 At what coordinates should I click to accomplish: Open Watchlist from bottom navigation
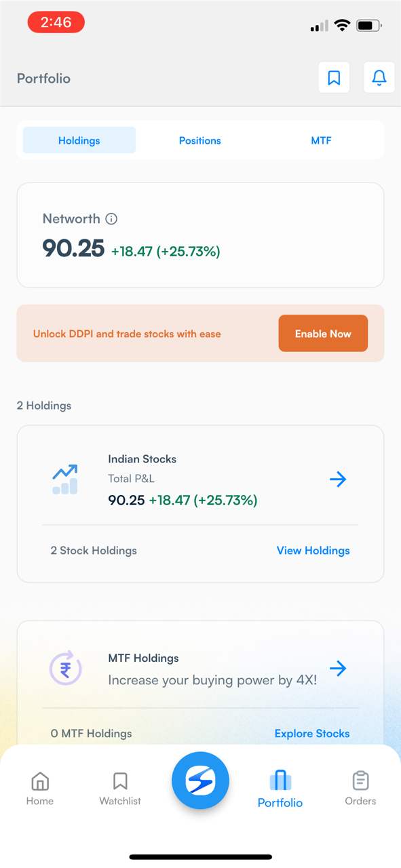[120, 789]
